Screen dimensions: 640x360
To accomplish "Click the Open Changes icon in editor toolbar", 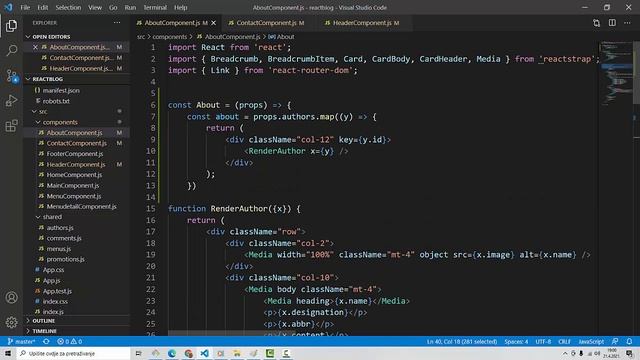I will pos(596,23).
